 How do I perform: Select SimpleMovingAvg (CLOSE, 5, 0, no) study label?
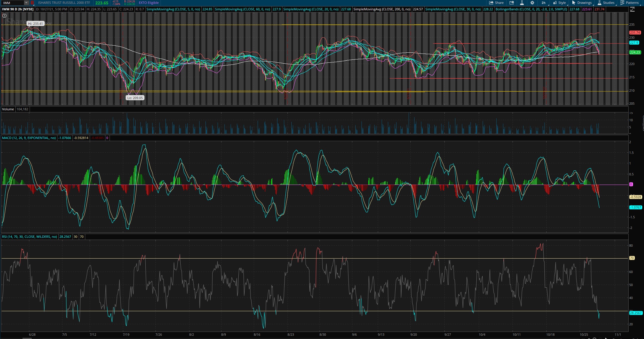[x=173, y=9]
